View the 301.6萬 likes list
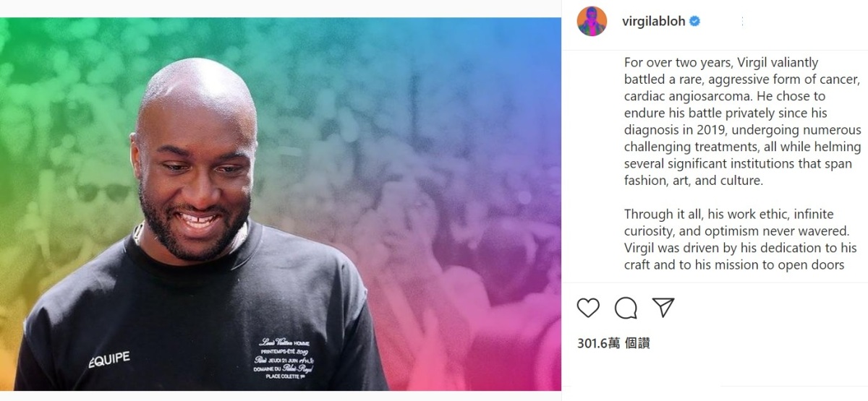This screenshot has height=401, width=868. 613,344
